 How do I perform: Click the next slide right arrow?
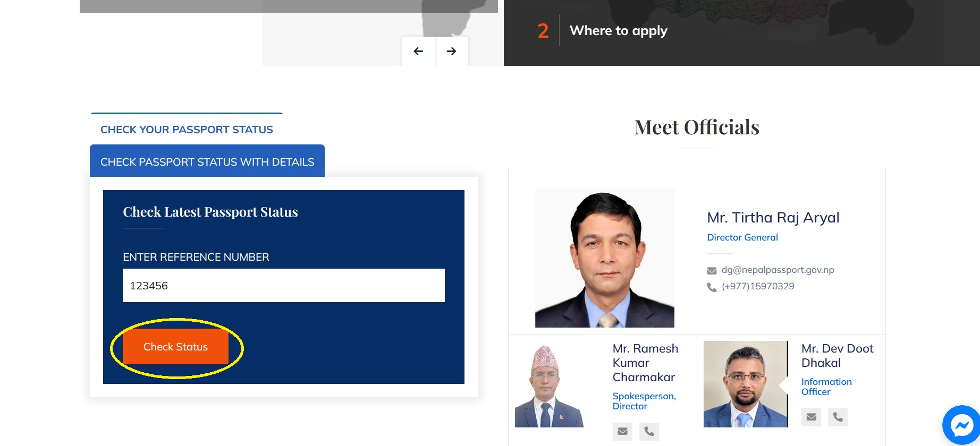[x=451, y=52]
